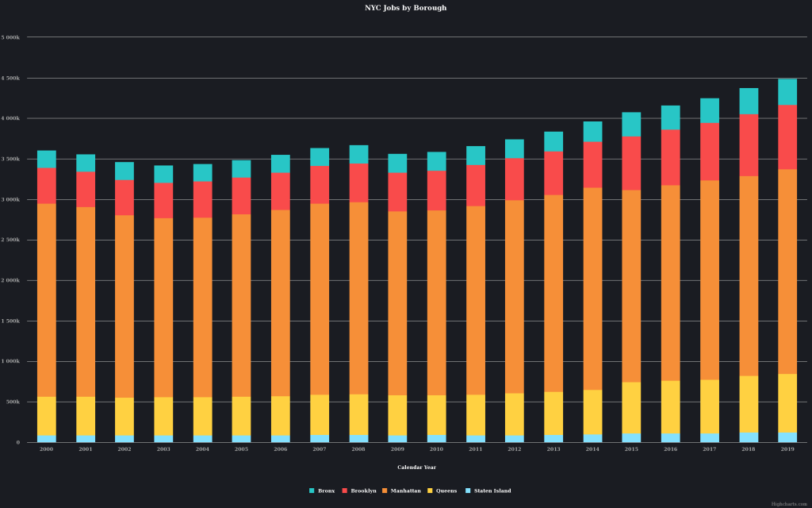Viewport: 812px width, 508px height.
Task: Select the Brooklyn segment of the 2016 bar
Action: 671,158
